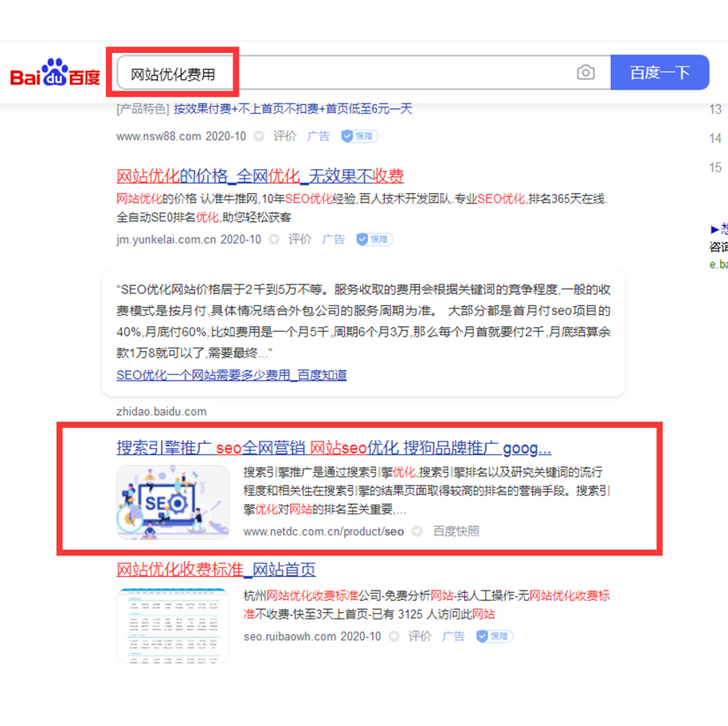Click 广告 label next to seo.ruibaowh.com

(x=453, y=636)
